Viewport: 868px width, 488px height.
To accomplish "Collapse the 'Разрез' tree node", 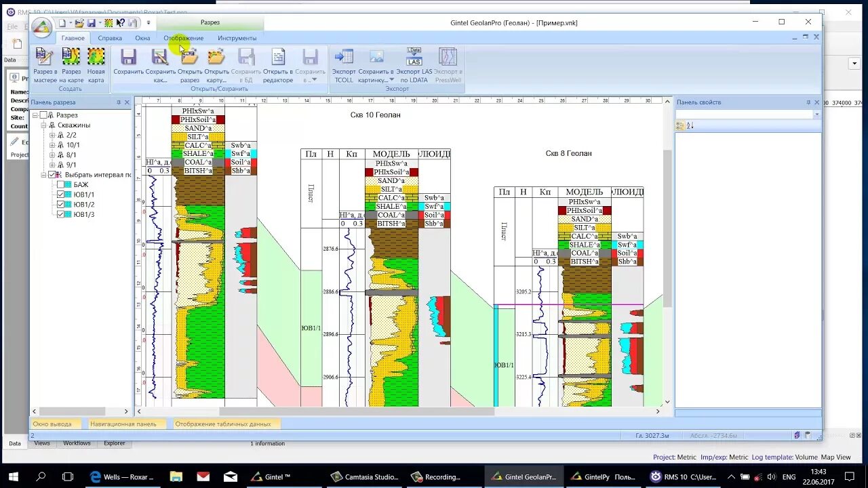I will [x=36, y=115].
